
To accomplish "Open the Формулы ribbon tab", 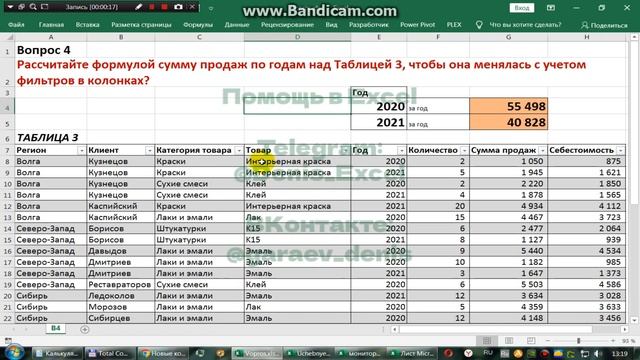I will click(x=198, y=25).
